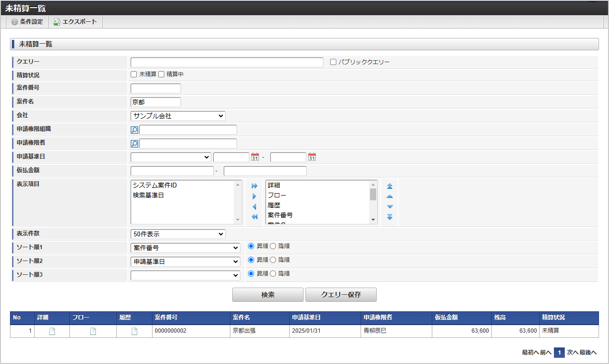This screenshot has width=609, height=364.
Task: Open the calendar picker for the end date
Action: coord(312,157)
